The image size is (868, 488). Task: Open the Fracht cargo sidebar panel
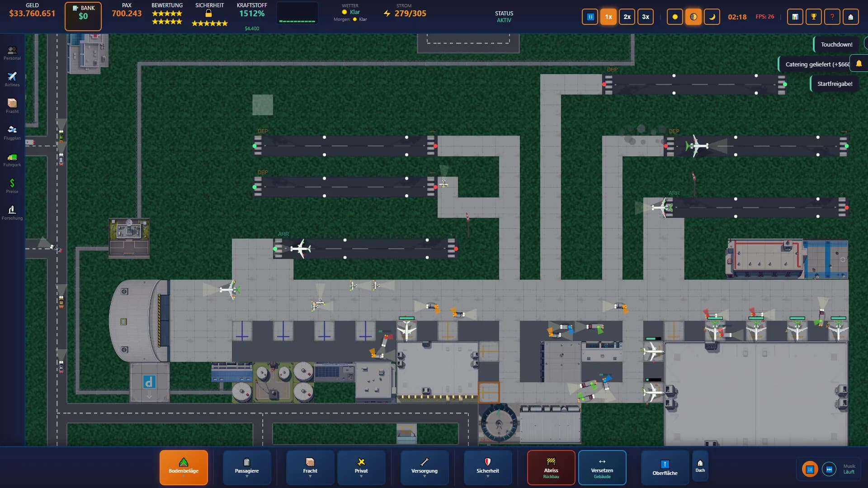click(12, 106)
